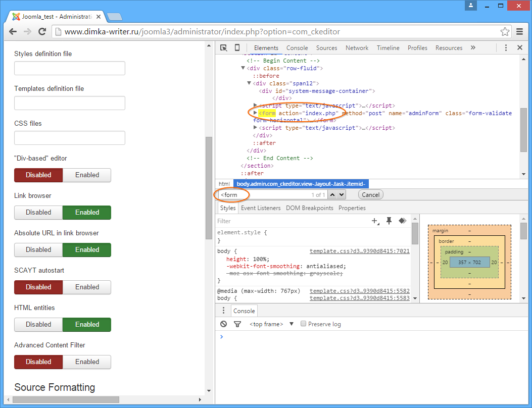This screenshot has height=408, width=532.
Task: Clear the console with the clear icon
Action: (223, 324)
